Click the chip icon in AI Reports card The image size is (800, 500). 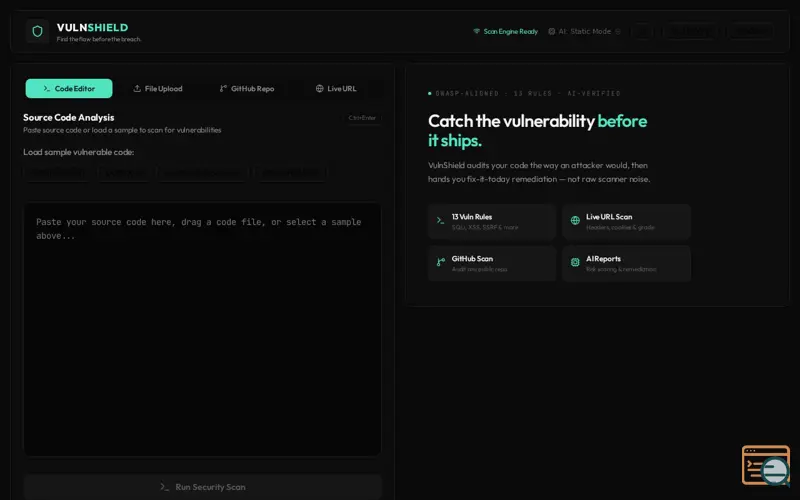pos(575,262)
